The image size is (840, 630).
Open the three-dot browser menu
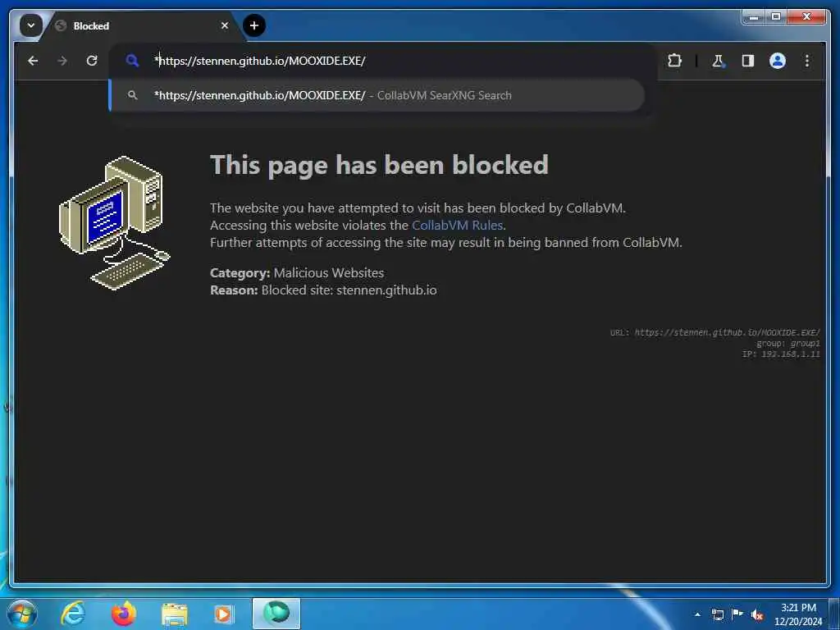[x=807, y=61]
